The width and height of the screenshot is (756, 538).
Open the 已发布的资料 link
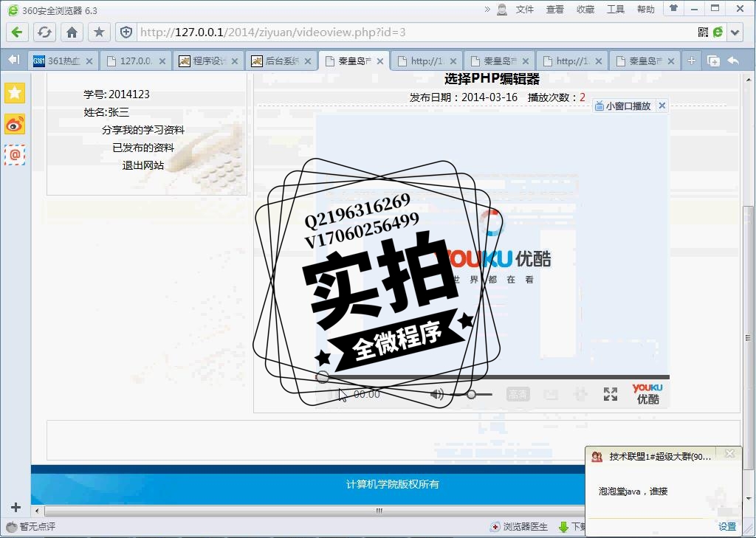pos(143,148)
